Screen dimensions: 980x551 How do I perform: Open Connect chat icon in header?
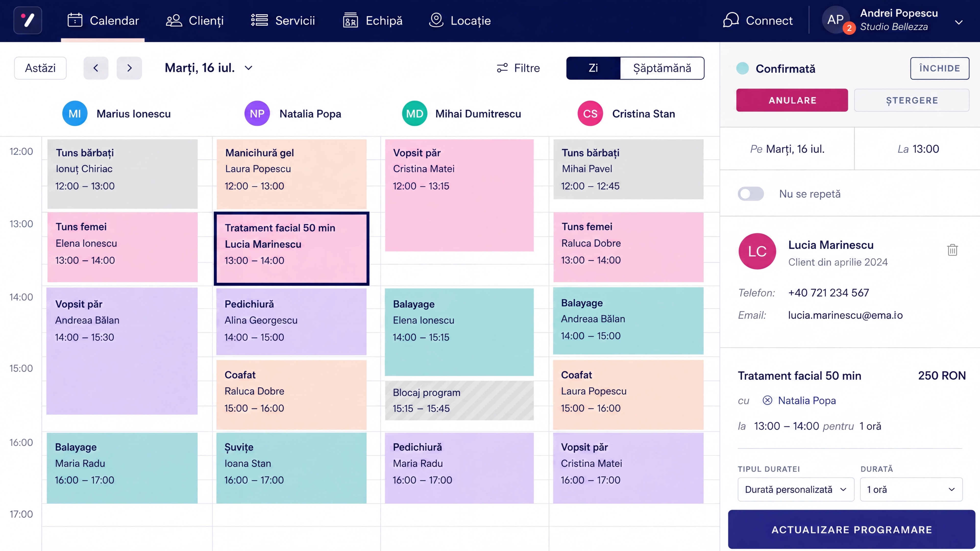pyautogui.click(x=731, y=20)
